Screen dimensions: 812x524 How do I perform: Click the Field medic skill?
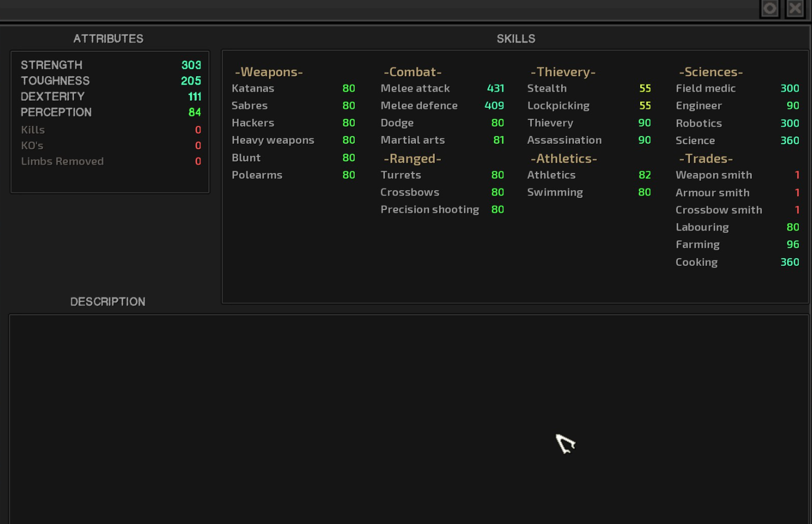(737, 88)
